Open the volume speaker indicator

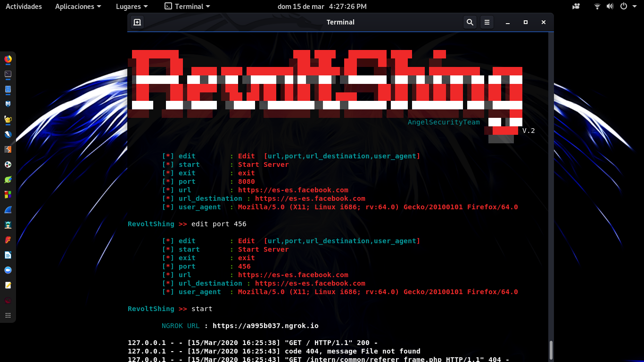(610, 7)
